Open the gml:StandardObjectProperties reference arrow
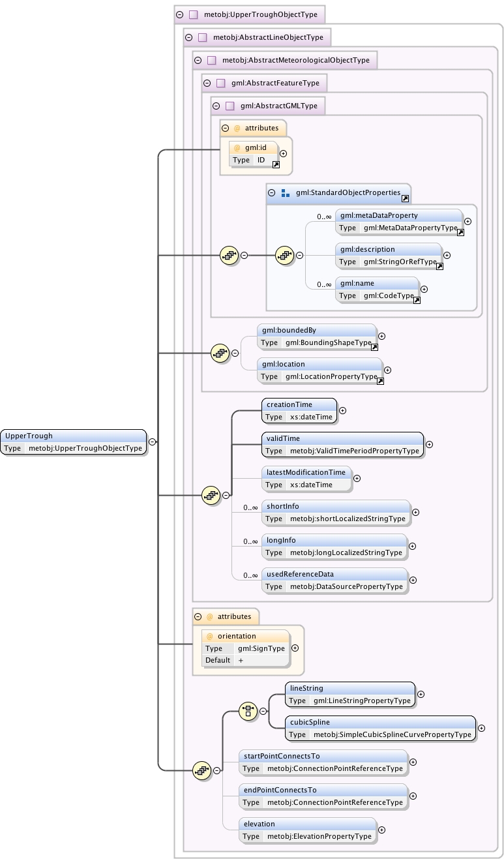This screenshot has height=859, width=504. pos(405,198)
